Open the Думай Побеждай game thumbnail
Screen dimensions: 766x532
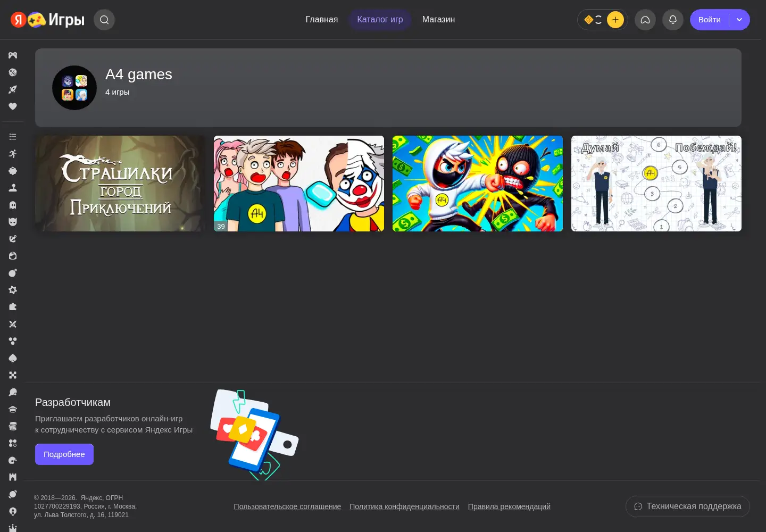[x=656, y=184]
